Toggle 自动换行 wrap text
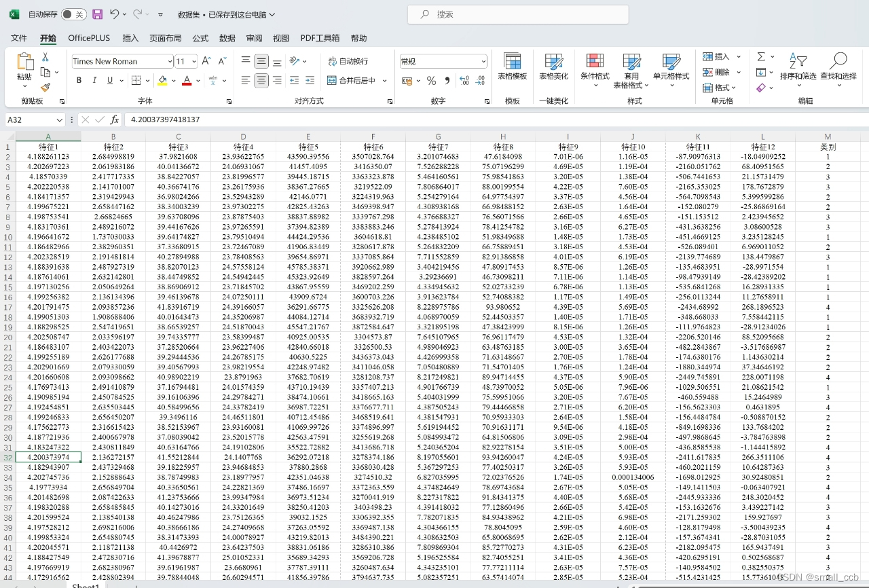 click(348, 61)
